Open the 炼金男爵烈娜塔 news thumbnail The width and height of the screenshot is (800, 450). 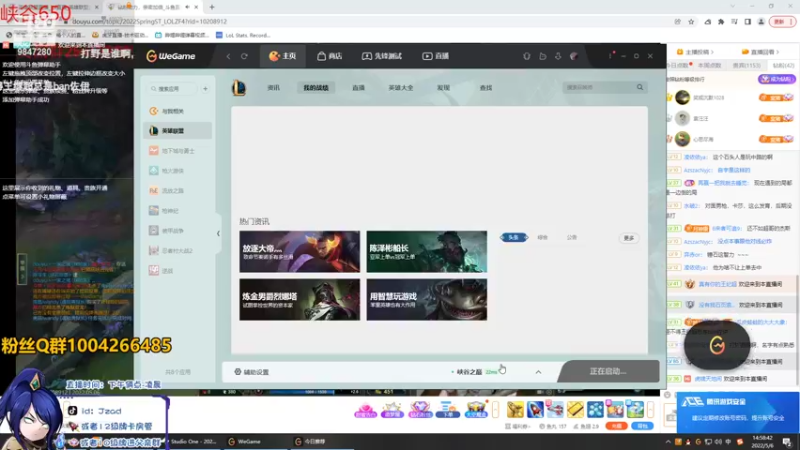(299, 299)
